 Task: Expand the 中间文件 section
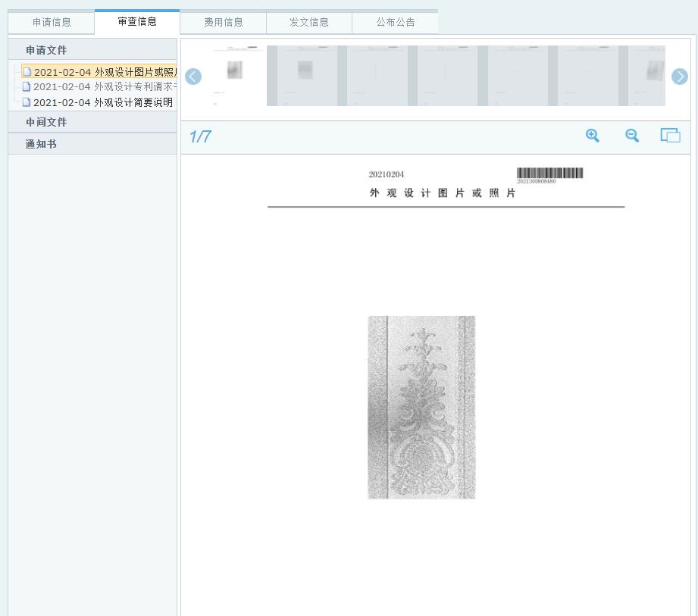[x=46, y=122]
